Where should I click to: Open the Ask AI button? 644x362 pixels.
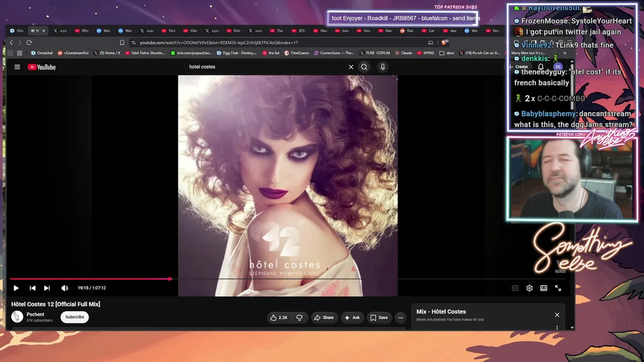click(x=352, y=318)
